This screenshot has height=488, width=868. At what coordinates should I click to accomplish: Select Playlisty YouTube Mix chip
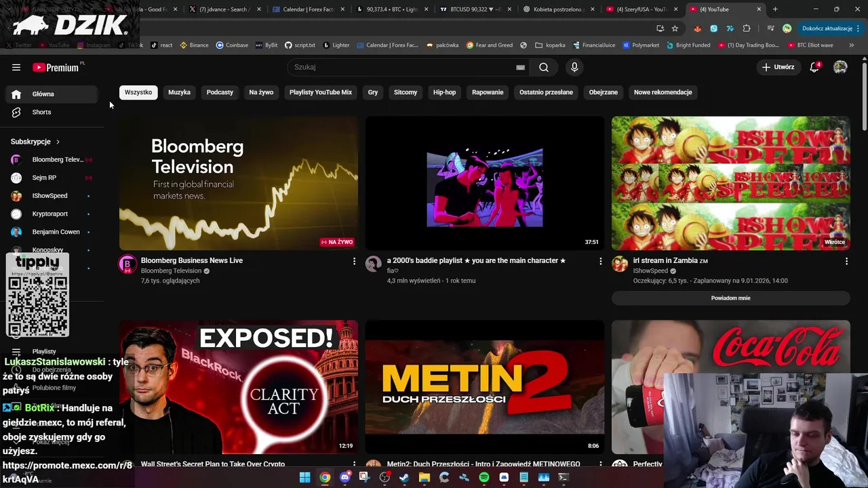[321, 92]
